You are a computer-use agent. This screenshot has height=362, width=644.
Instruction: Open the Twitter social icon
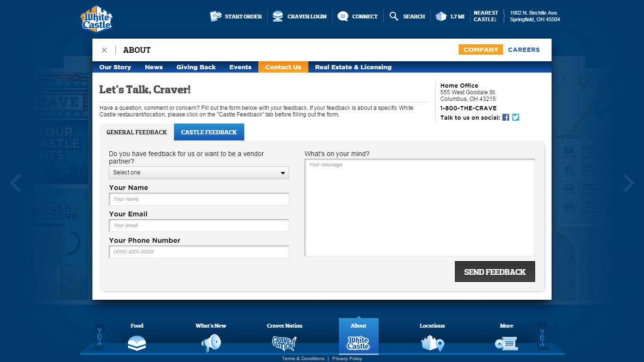[x=515, y=117]
